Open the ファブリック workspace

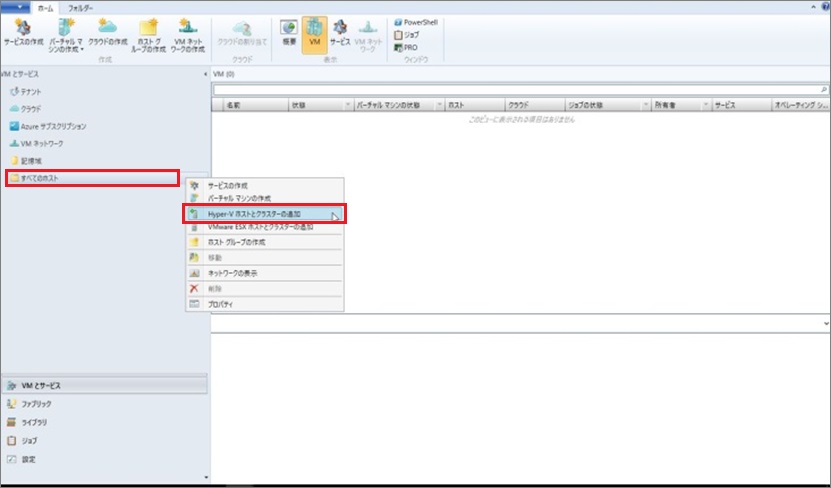coord(36,403)
